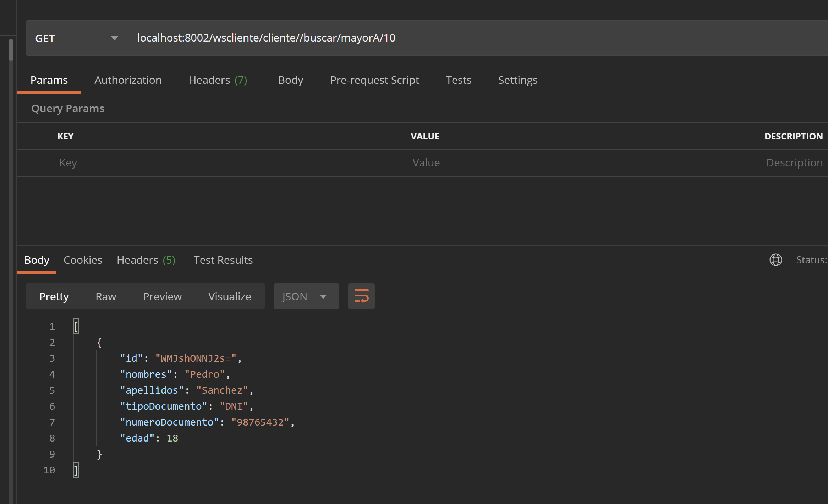Open the Preview of the response
The height and width of the screenshot is (504, 828).
[x=162, y=296]
